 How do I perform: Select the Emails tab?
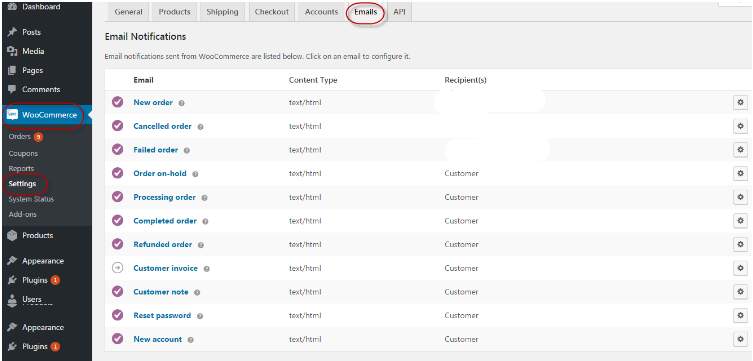pyautogui.click(x=366, y=12)
